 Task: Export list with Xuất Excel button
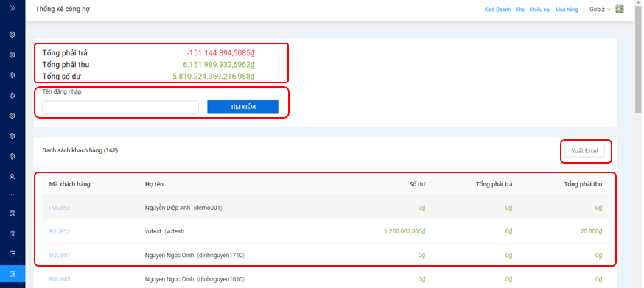click(584, 151)
